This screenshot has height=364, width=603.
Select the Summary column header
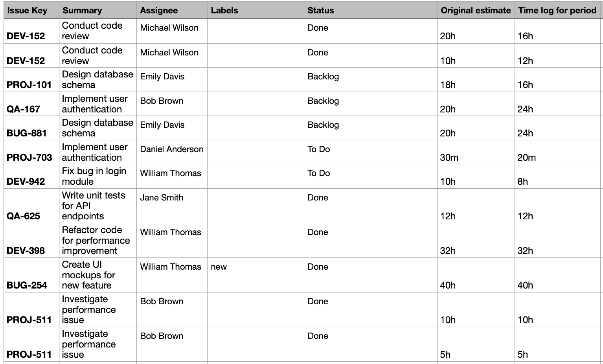(82, 11)
